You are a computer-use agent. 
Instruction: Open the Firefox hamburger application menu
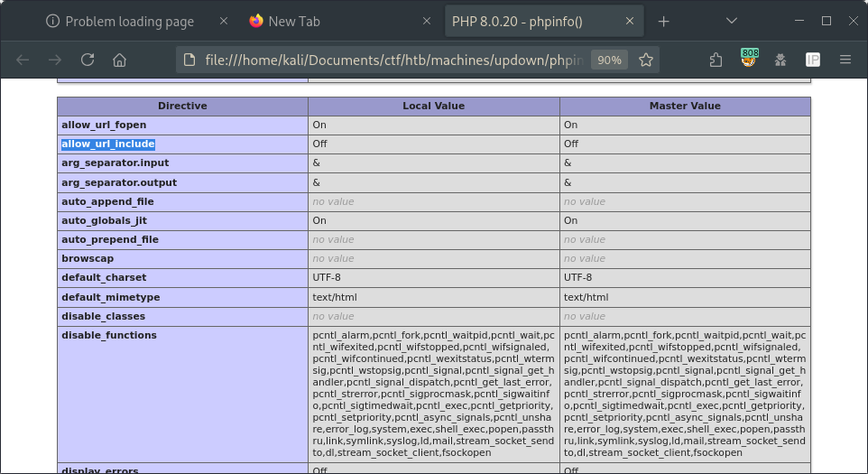(845, 60)
